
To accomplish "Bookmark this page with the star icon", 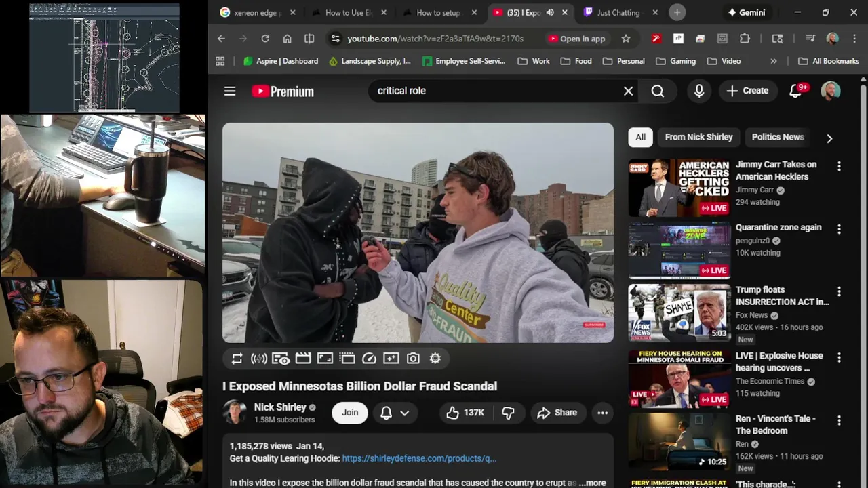I will (626, 39).
